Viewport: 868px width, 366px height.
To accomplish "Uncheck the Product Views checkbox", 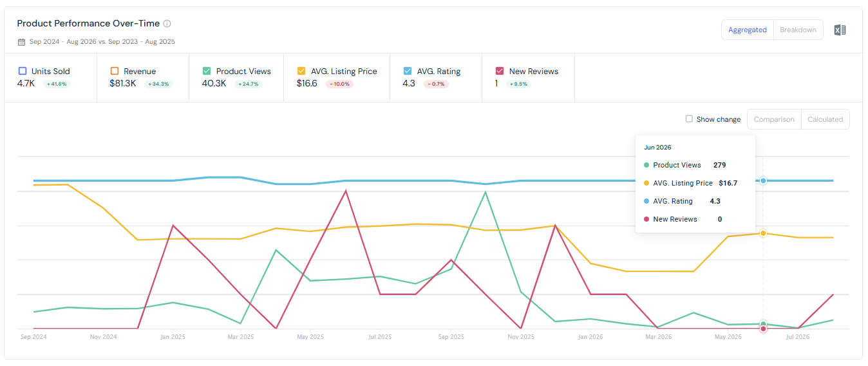I will 207,71.
